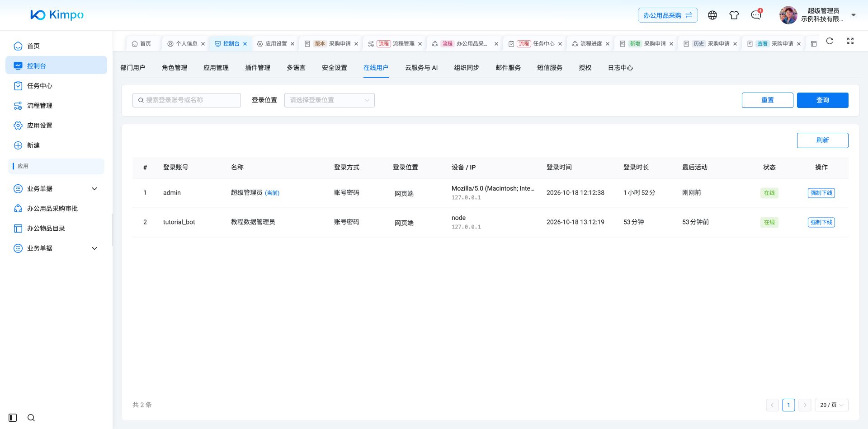This screenshot has height=429, width=868.
Task: Switch app via 办公用品采购 button
Action: pyautogui.click(x=668, y=15)
